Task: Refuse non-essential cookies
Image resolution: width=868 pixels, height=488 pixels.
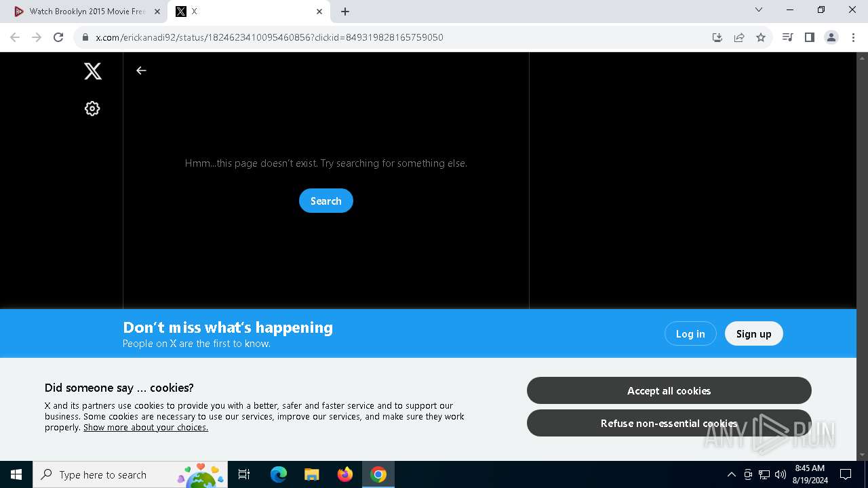Action: tap(669, 423)
